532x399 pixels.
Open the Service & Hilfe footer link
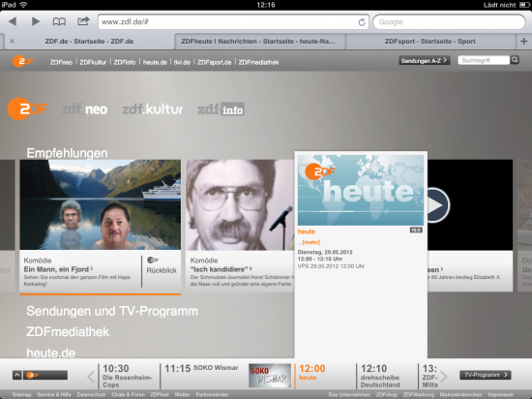point(54,394)
